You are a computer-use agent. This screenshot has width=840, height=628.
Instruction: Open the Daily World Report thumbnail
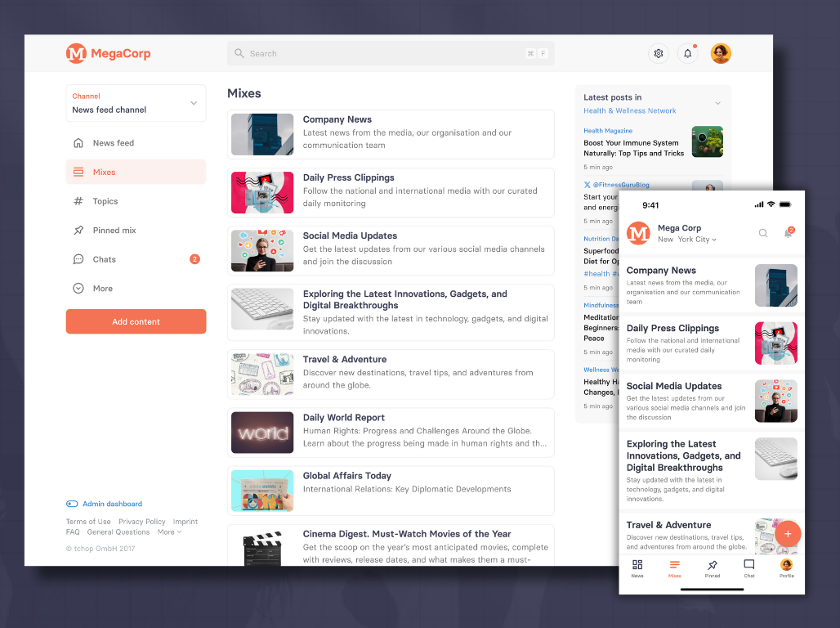(262, 433)
